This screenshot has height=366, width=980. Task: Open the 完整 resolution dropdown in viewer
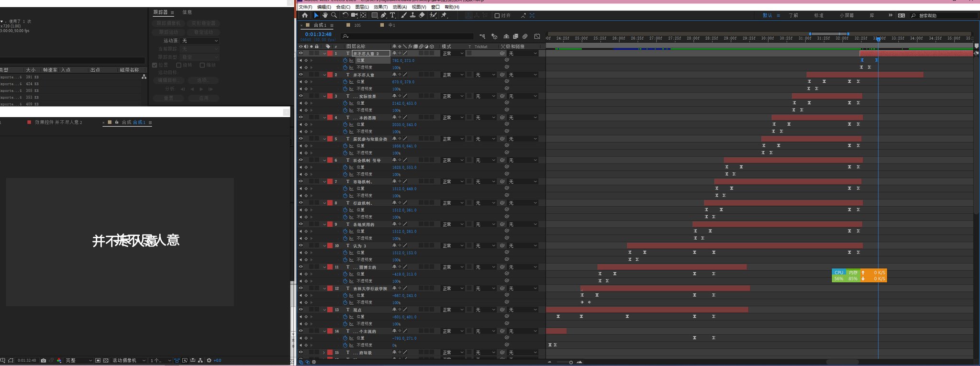point(78,360)
